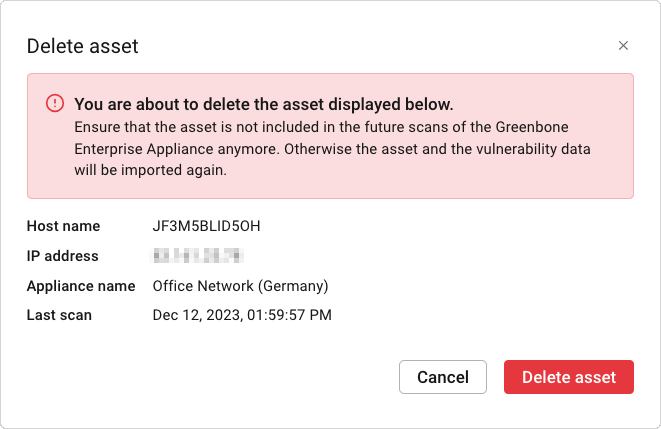This screenshot has height=429, width=661.
Task: Click Enterprise Appliance anymore text in alert
Action: 177,149
